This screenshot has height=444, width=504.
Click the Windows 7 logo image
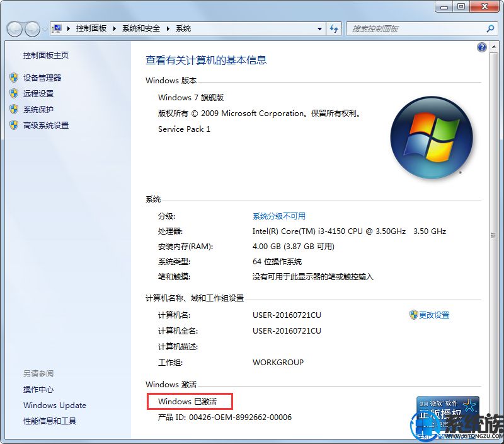[432, 137]
